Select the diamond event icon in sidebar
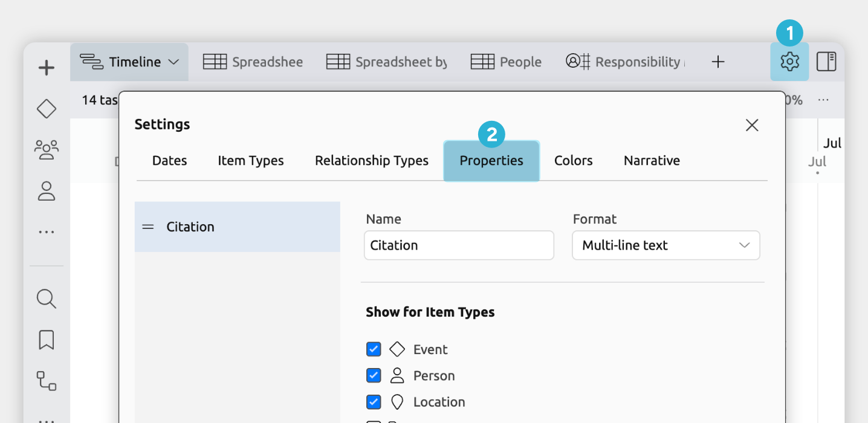This screenshot has height=423, width=868. click(x=47, y=109)
